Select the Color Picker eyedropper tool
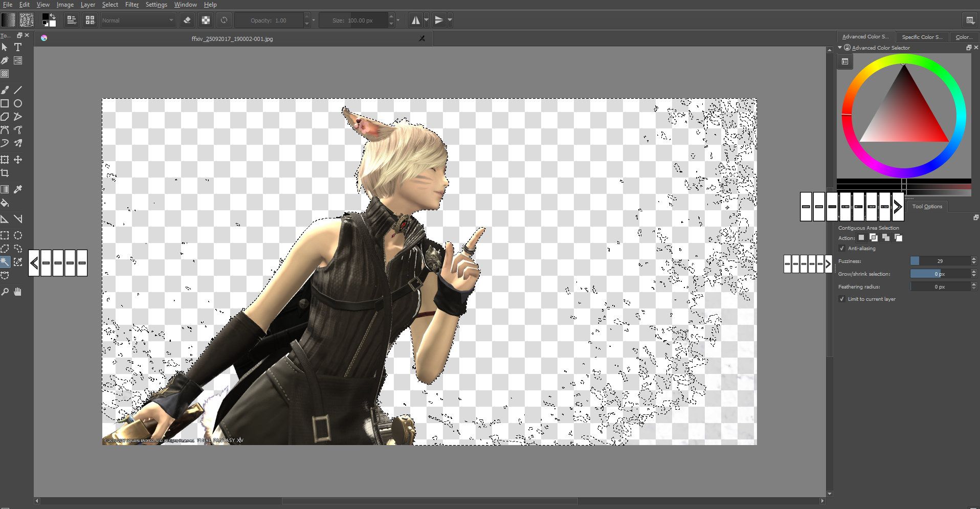Image resolution: width=980 pixels, height=509 pixels. click(x=18, y=189)
